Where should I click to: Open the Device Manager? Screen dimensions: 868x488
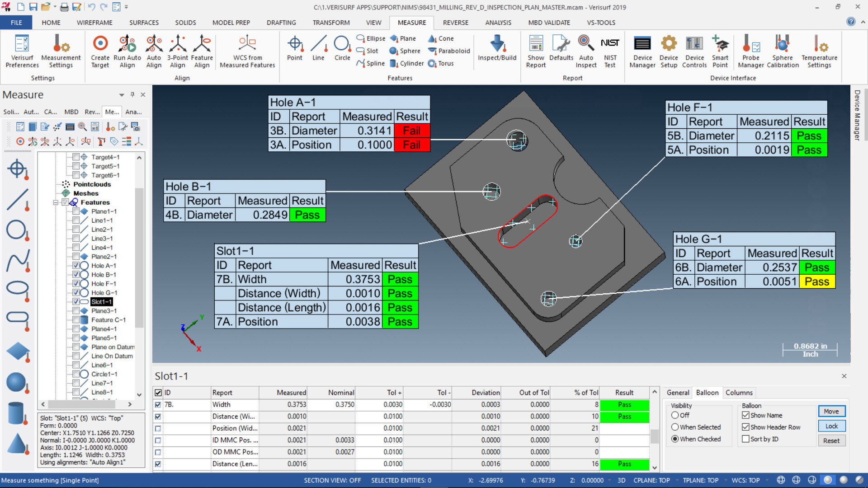[642, 51]
